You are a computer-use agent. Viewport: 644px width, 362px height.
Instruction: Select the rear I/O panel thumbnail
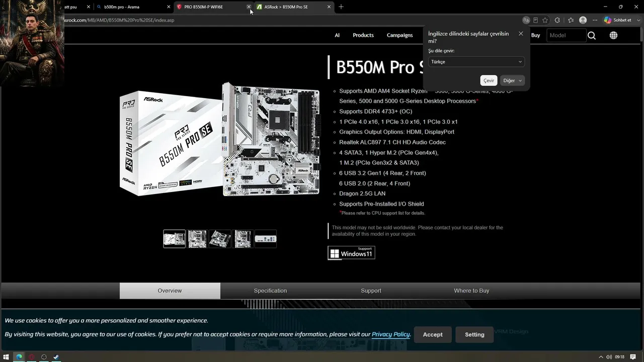pos(266,239)
